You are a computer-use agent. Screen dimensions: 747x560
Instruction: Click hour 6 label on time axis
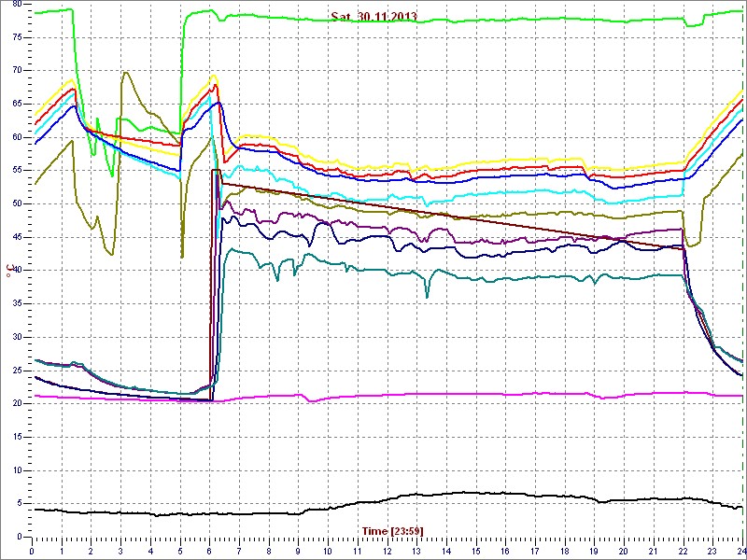209,550
